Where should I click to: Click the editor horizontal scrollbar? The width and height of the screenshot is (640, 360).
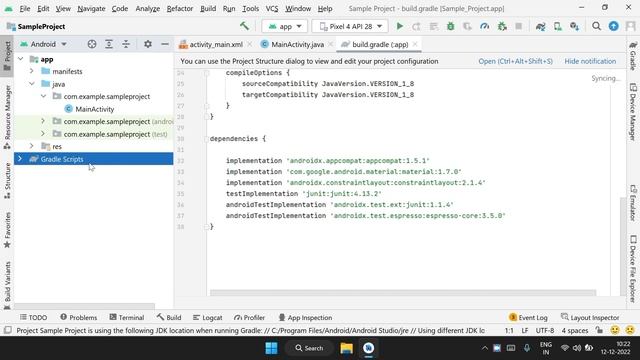point(402,293)
